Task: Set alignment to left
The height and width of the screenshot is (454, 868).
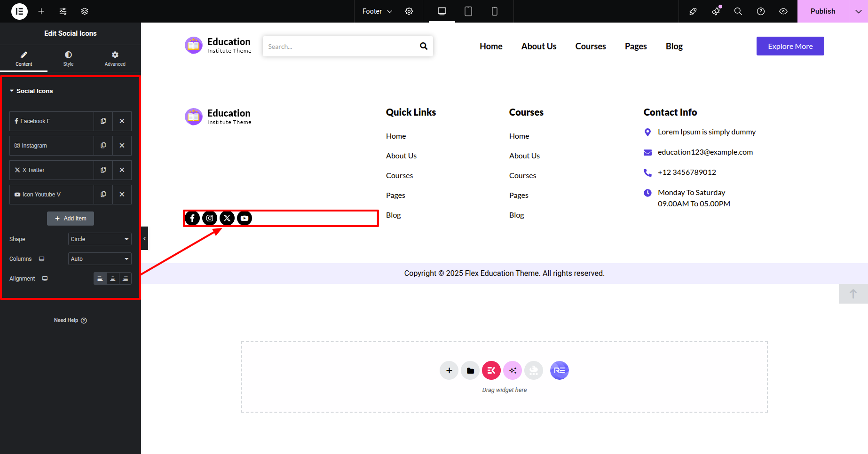Action: pos(100,279)
